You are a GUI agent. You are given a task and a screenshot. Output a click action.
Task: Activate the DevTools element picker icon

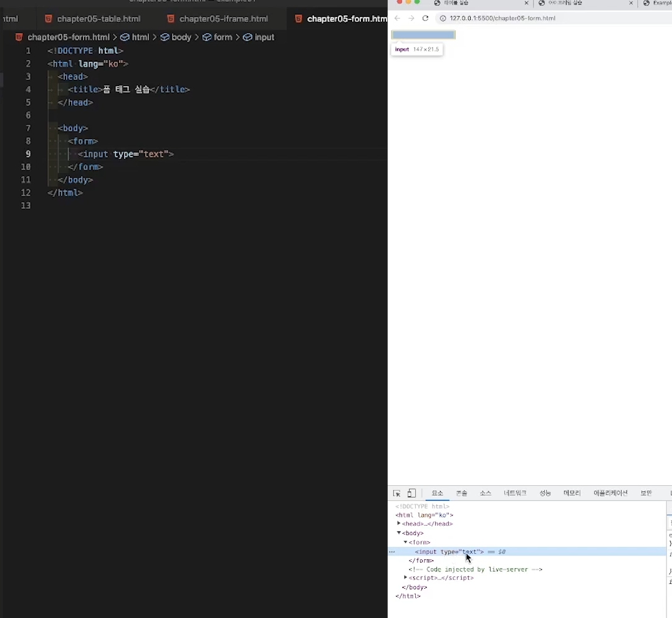(x=397, y=493)
